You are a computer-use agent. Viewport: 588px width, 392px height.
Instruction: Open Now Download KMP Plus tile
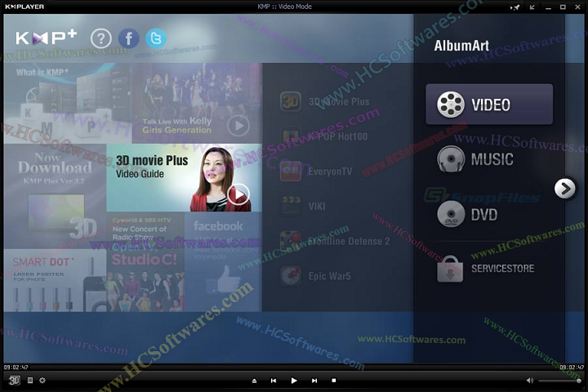(56, 196)
